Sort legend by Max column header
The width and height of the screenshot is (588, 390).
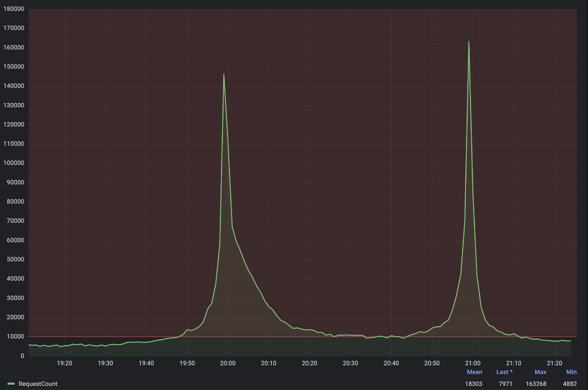click(x=540, y=372)
